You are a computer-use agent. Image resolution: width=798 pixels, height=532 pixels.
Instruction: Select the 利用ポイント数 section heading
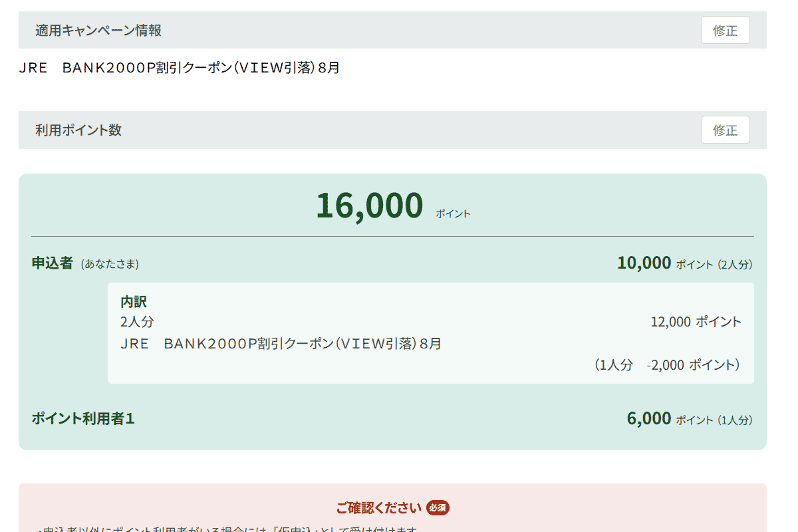pyautogui.click(x=78, y=130)
